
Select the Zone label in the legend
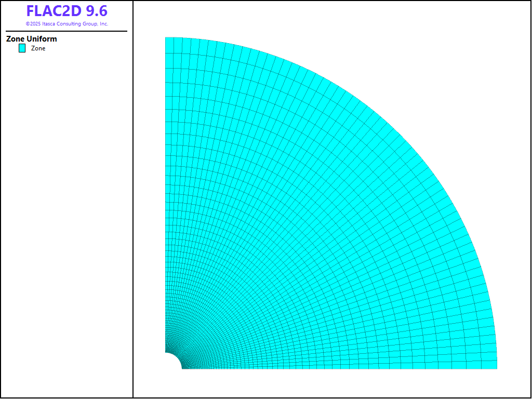tap(38, 48)
